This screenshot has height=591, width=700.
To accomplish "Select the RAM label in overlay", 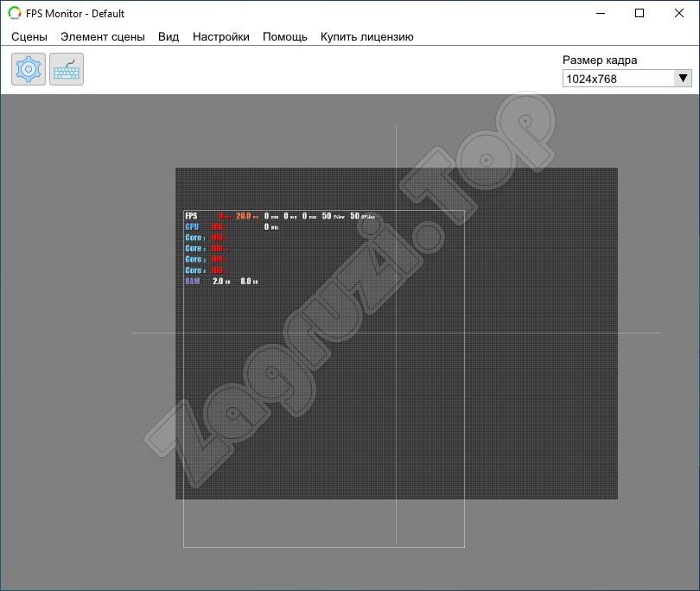I will pos(193,281).
